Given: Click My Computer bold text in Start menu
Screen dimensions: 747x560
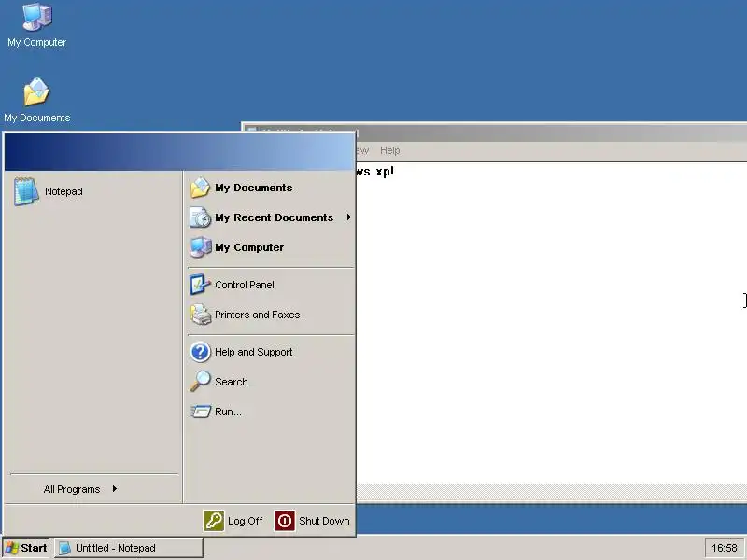Looking at the screenshot, I should (x=249, y=247).
